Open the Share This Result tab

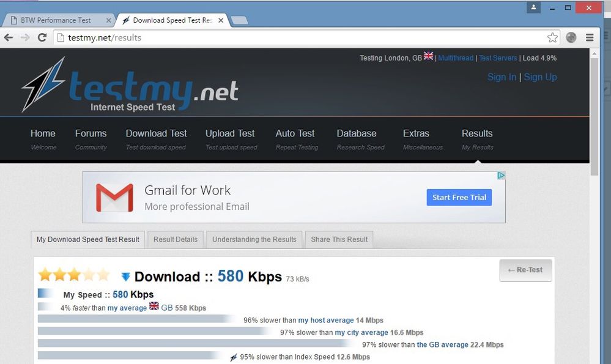[x=339, y=239]
